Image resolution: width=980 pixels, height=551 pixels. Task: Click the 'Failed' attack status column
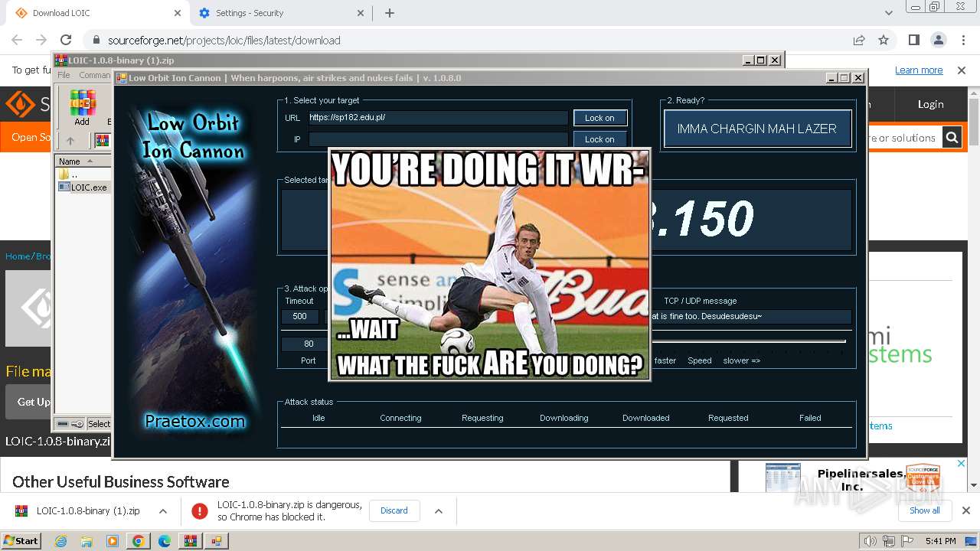coord(810,418)
